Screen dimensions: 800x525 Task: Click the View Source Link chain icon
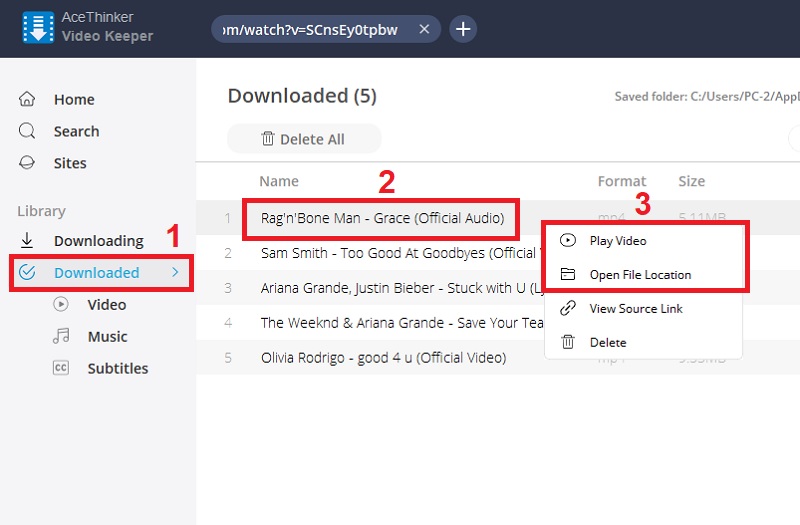tap(568, 308)
